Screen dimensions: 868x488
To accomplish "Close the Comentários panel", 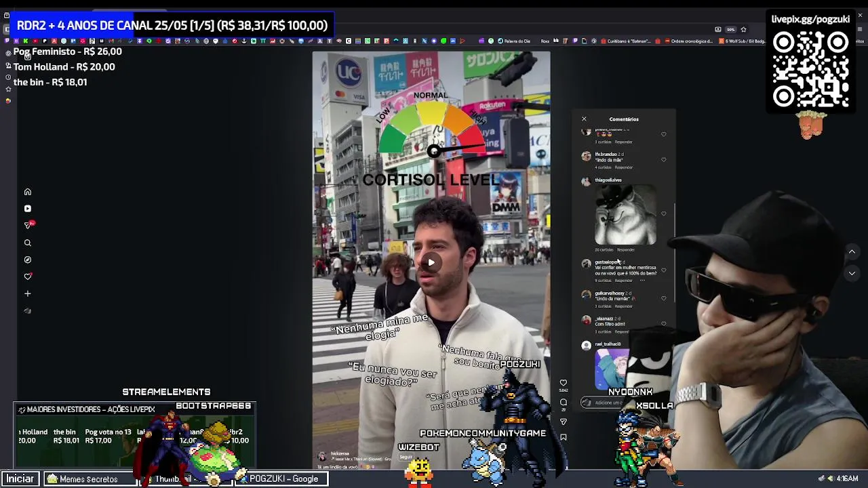I will [x=584, y=119].
